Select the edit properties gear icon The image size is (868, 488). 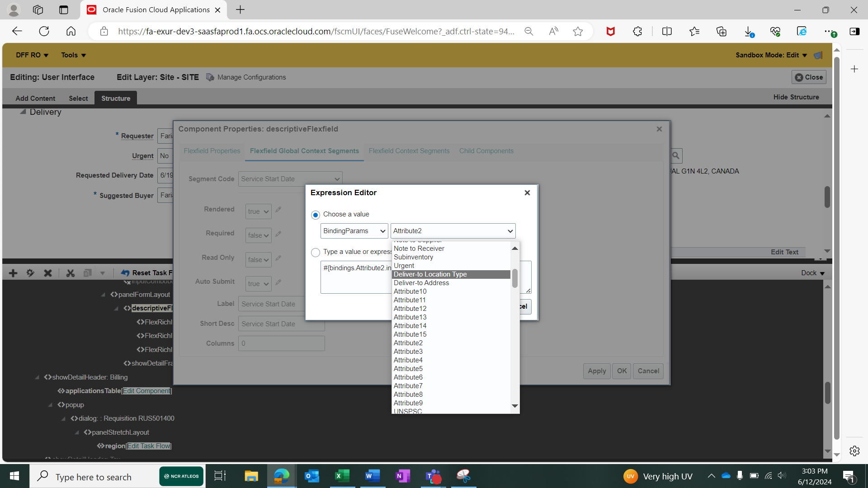pos(30,273)
